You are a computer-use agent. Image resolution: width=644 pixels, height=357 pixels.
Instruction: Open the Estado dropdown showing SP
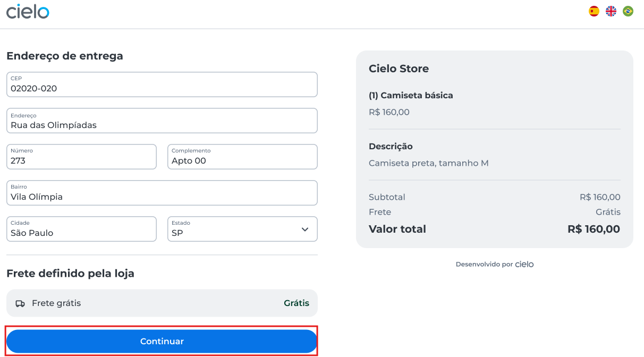tap(242, 229)
